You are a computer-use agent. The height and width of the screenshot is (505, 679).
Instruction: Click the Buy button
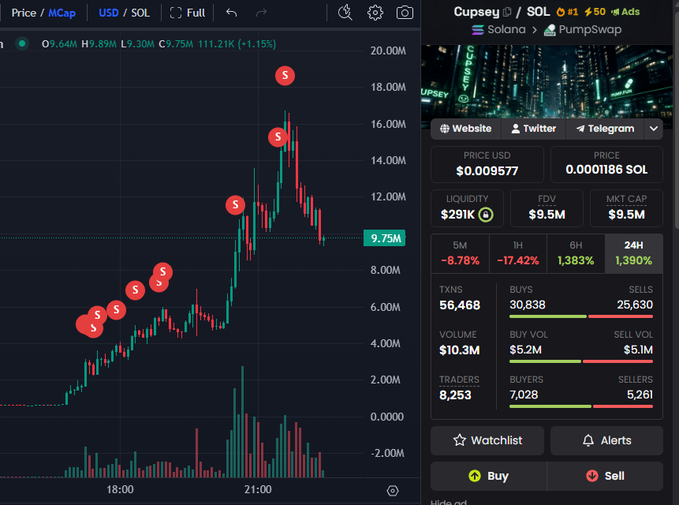tap(488, 476)
